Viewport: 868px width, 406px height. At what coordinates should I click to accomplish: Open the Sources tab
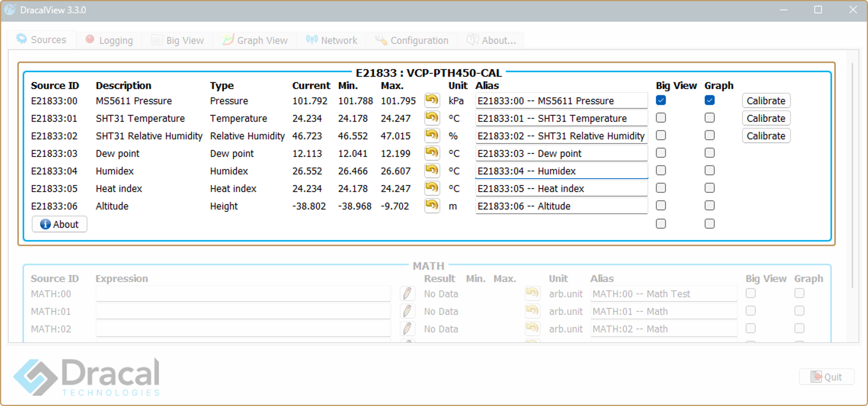pos(41,40)
